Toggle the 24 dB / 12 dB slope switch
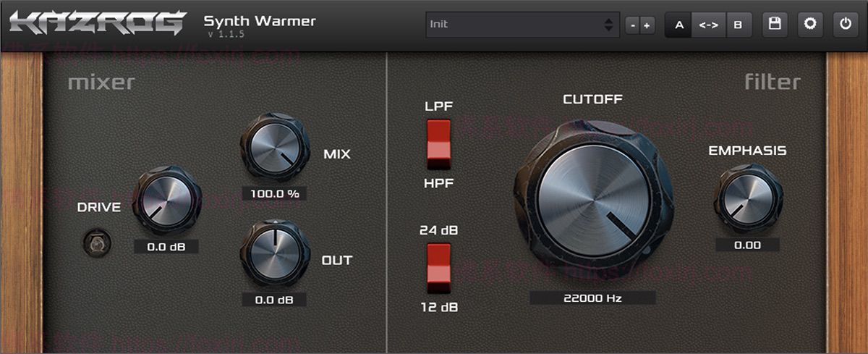The width and height of the screenshot is (868, 354). click(438, 264)
